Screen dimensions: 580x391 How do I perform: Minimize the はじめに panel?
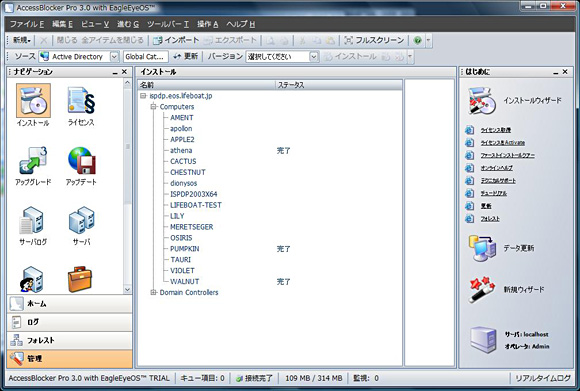556,72
